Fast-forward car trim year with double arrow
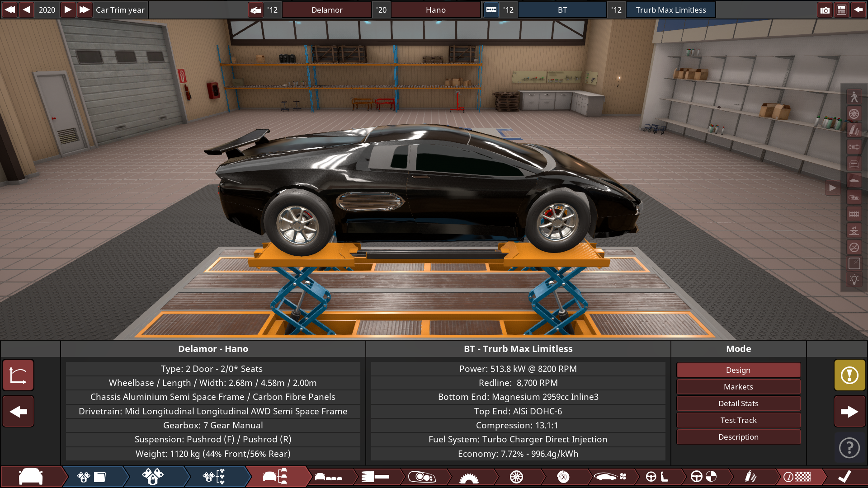 tap(85, 9)
